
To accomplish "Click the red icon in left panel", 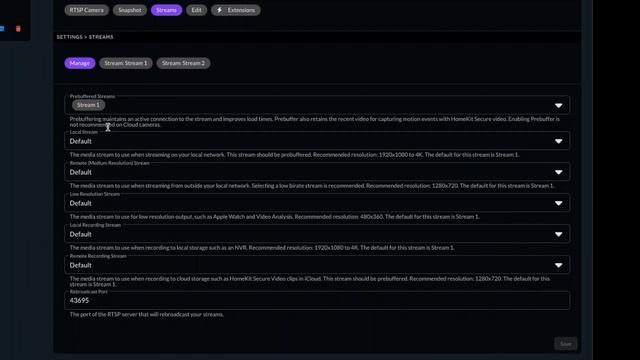I will [18, 29].
